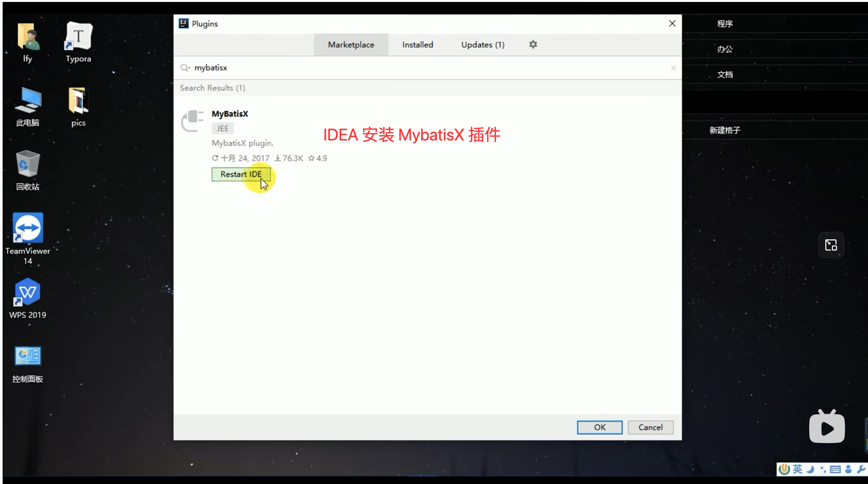This screenshot has width=868, height=484.
Task: Select the Marketplace tab
Action: pyautogui.click(x=351, y=45)
